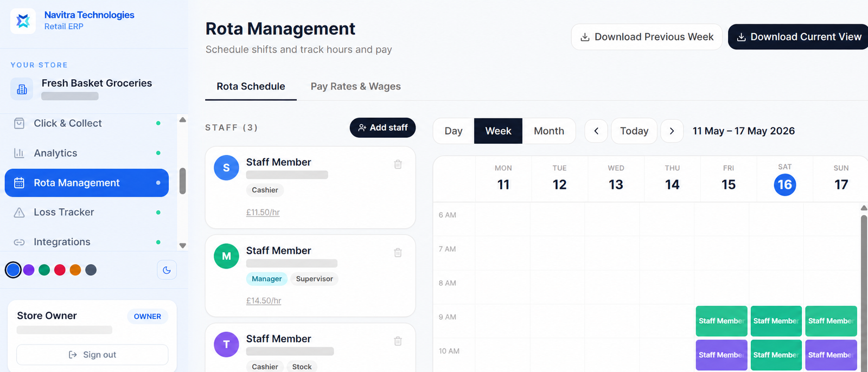Choose the purple theme color swatch
This screenshot has height=372, width=868.
(x=29, y=270)
